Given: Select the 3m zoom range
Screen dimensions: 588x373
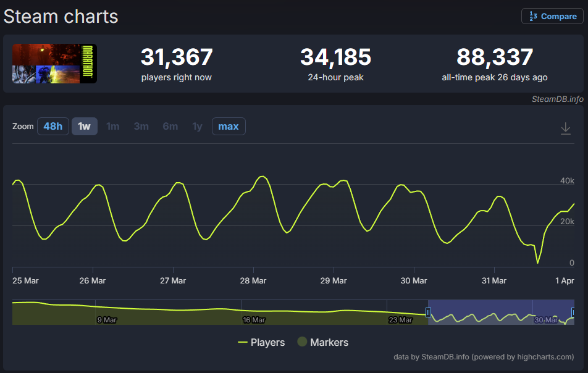Looking at the screenshot, I should pos(141,127).
